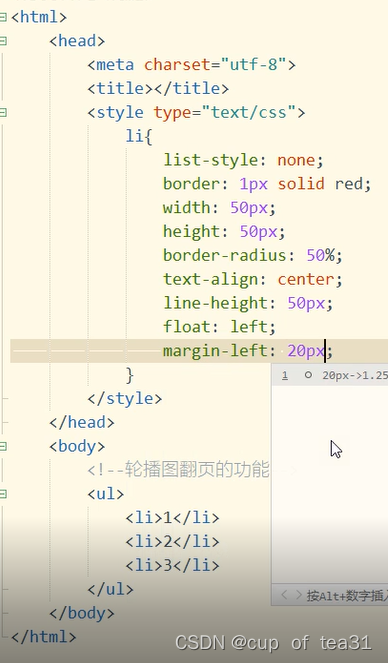Click the li{ selector line
Viewport: 388px width, 663px height.
[x=139, y=136]
